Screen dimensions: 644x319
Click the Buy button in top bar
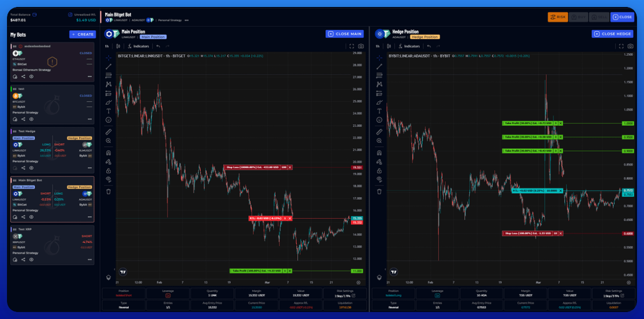579,17
